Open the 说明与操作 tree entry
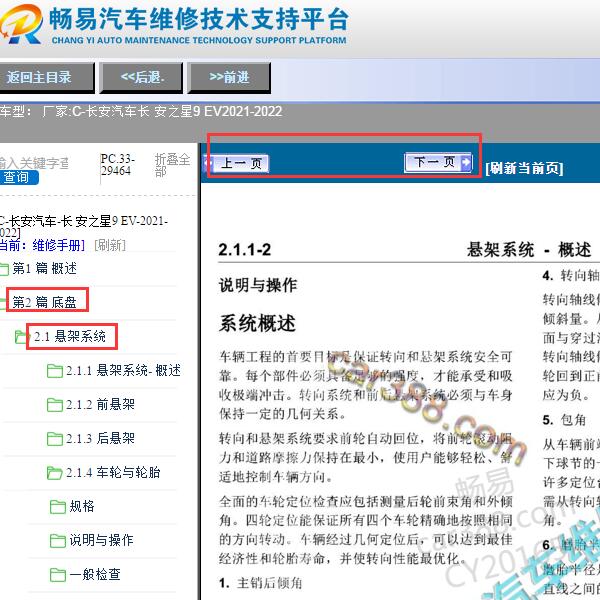The width and height of the screenshot is (600, 600). [101, 540]
